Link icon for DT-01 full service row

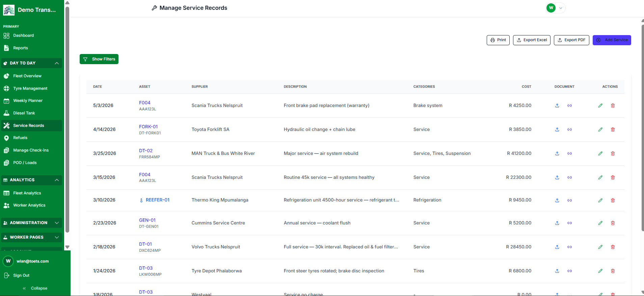pyautogui.click(x=569, y=247)
